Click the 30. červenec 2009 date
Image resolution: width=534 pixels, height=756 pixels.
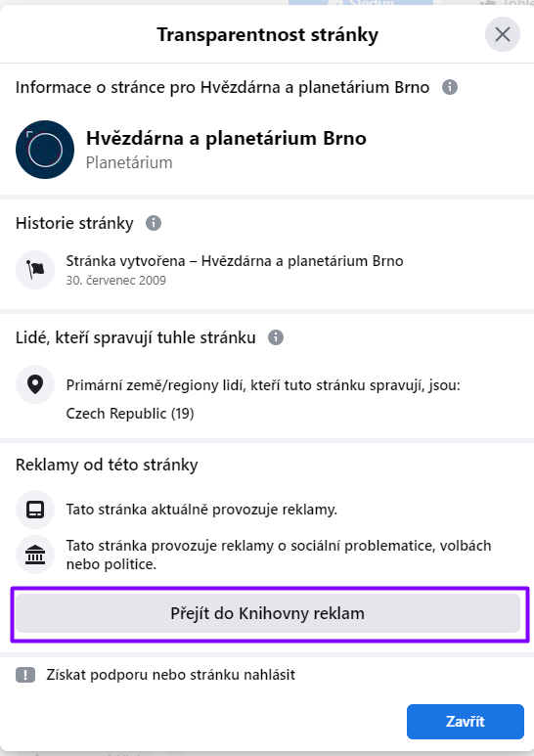[115, 281]
